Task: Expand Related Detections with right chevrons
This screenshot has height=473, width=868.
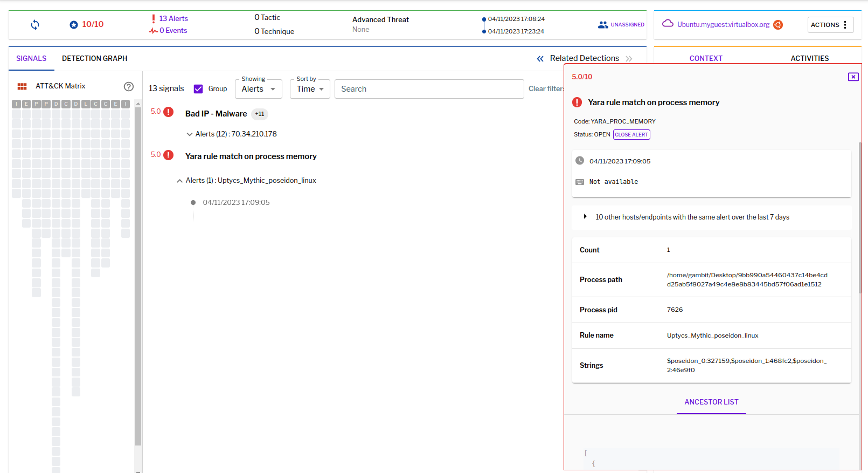Action: (x=629, y=59)
